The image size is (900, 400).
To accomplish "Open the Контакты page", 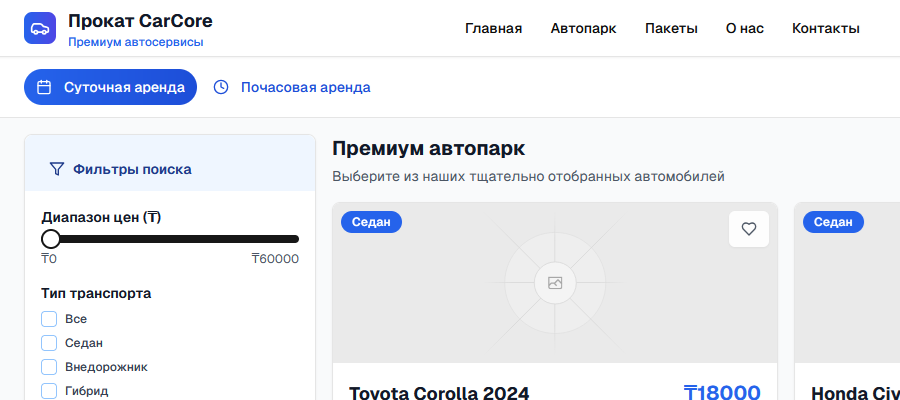I will [x=825, y=29].
